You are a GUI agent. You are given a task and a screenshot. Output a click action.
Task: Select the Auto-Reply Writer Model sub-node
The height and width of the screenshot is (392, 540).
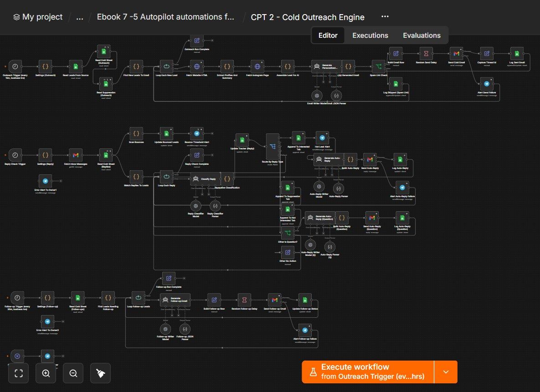[x=319, y=187]
